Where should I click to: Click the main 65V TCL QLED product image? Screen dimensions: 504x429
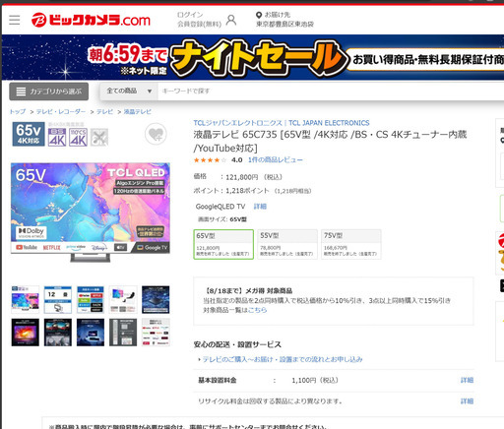(x=91, y=213)
